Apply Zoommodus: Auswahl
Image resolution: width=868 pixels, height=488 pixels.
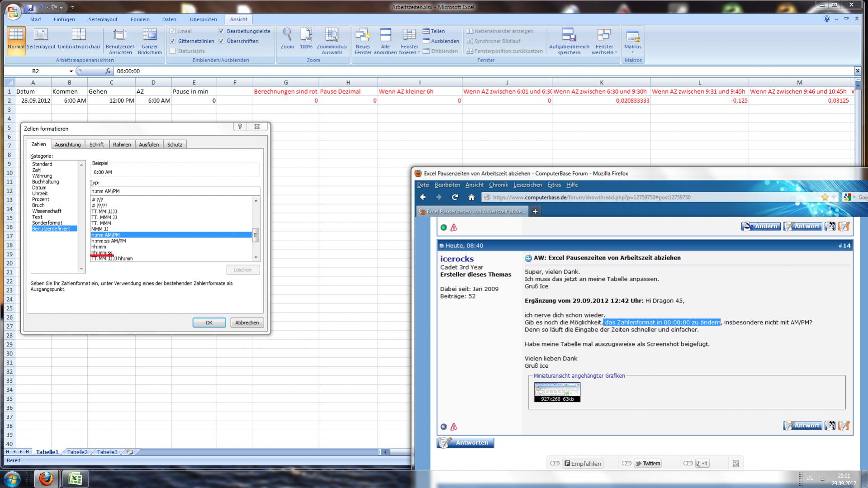[x=332, y=41]
